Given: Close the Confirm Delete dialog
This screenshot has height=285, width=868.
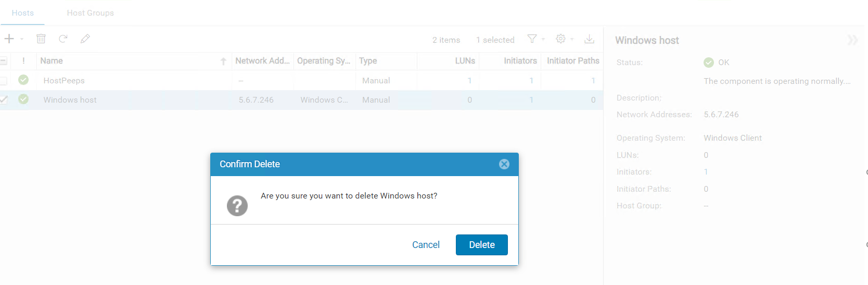Looking at the screenshot, I should pyautogui.click(x=504, y=164).
